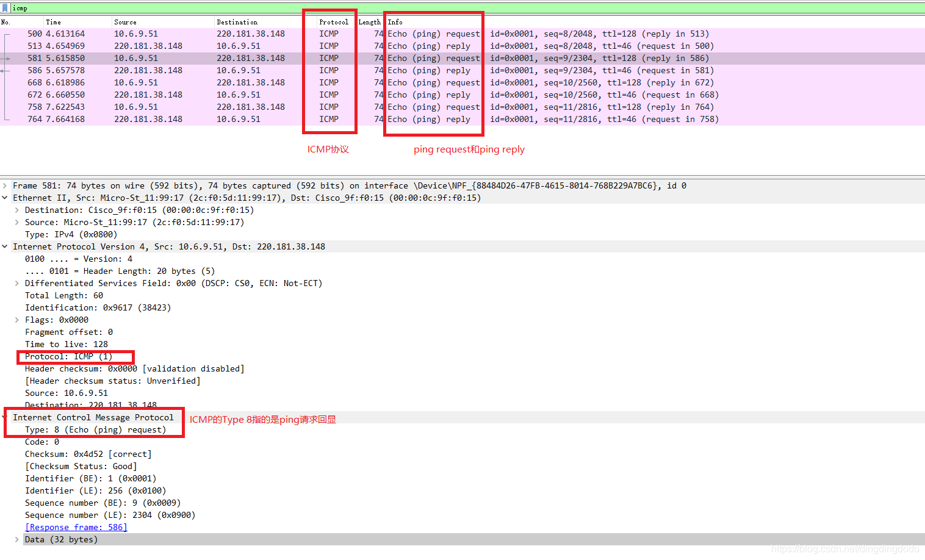Select packet number 586 row
This screenshot has height=560, width=925.
coord(462,70)
